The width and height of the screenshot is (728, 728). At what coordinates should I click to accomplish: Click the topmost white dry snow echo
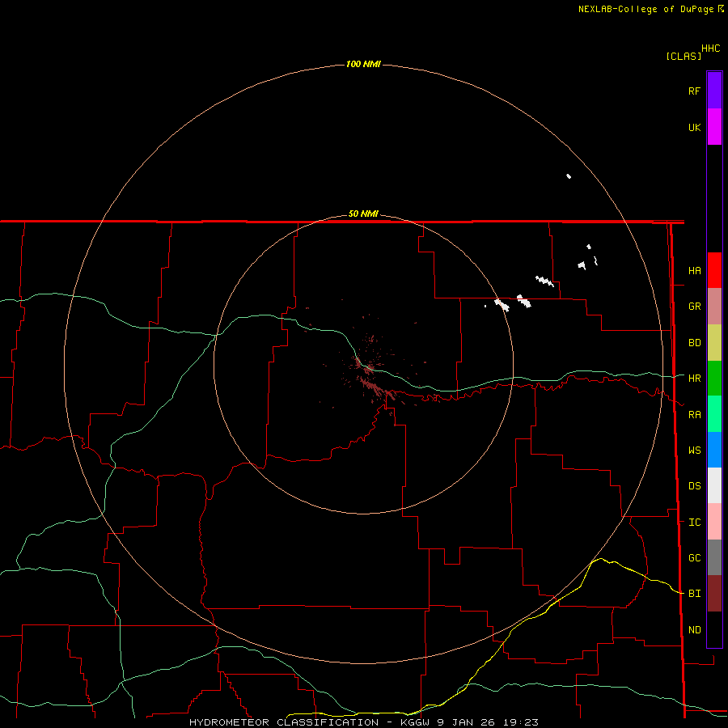click(569, 176)
